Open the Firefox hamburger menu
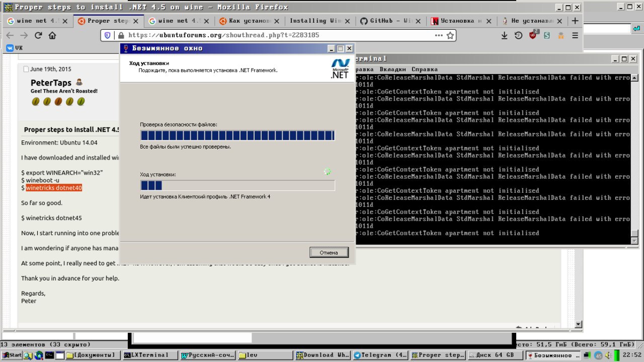This screenshot has width=644, height=362. click(575, 35)
